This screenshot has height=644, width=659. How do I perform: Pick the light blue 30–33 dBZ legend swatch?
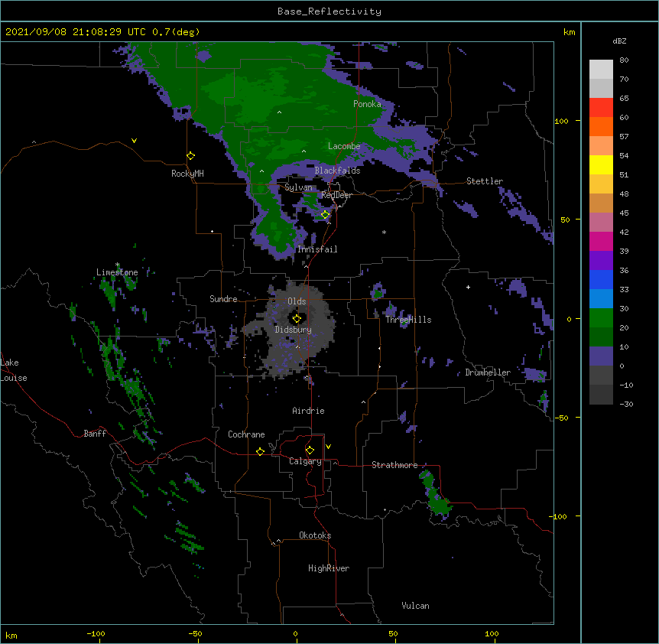(601, 298)
